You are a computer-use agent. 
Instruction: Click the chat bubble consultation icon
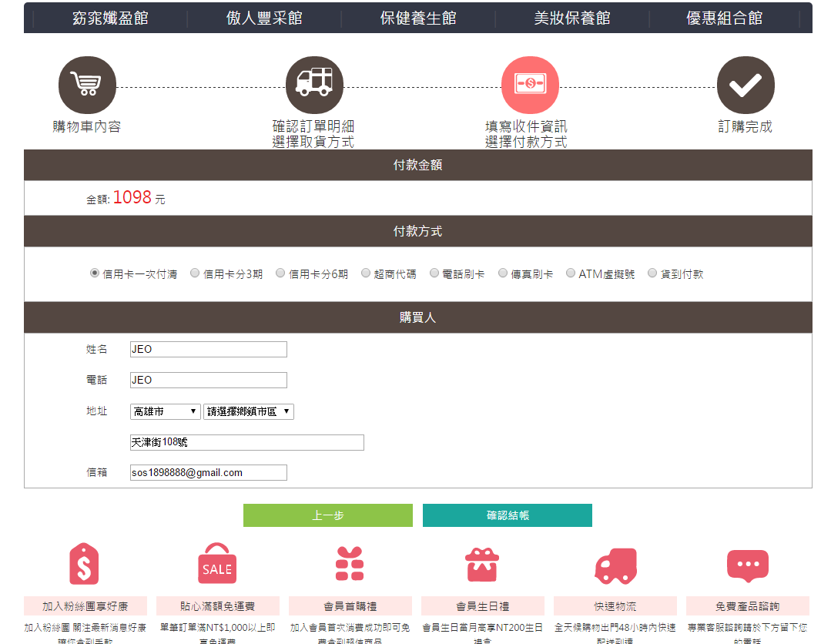[x=747, y=566]
